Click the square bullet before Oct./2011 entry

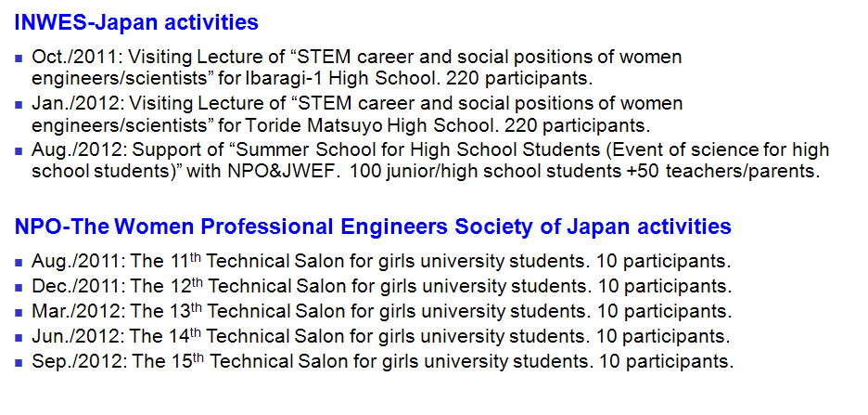pyautogui.click(x=19, y=58)
